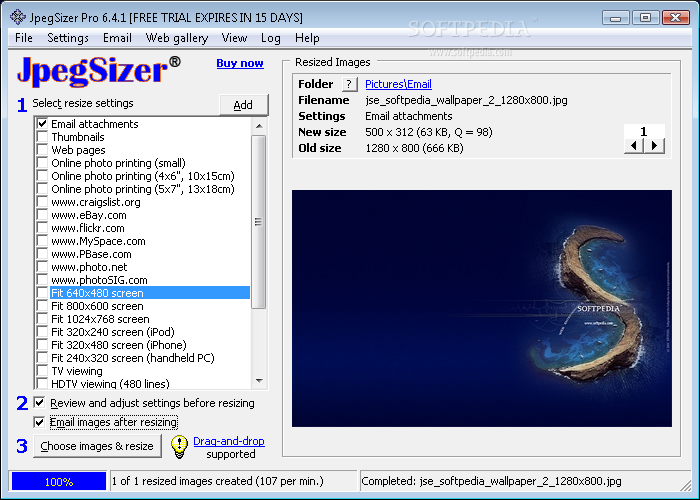
Task: Open the File menu
Action: pyautogui.click(x=24, y=38)
